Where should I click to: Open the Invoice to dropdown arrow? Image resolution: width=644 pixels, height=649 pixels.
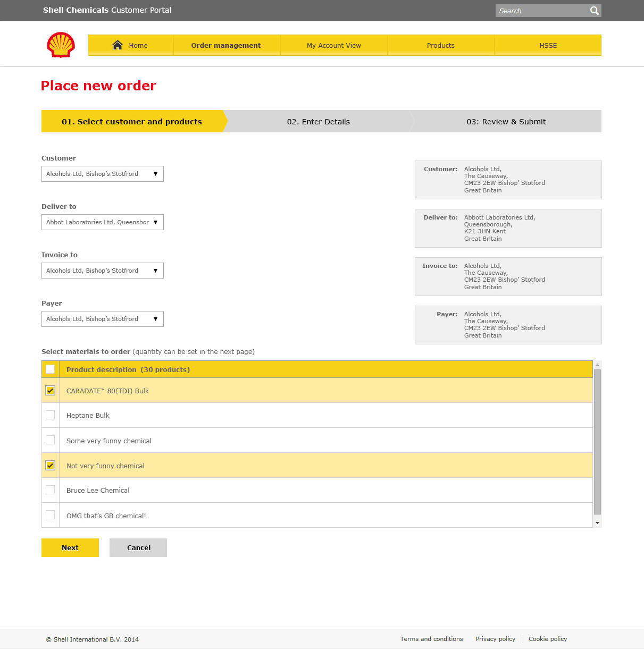[155, 271]
